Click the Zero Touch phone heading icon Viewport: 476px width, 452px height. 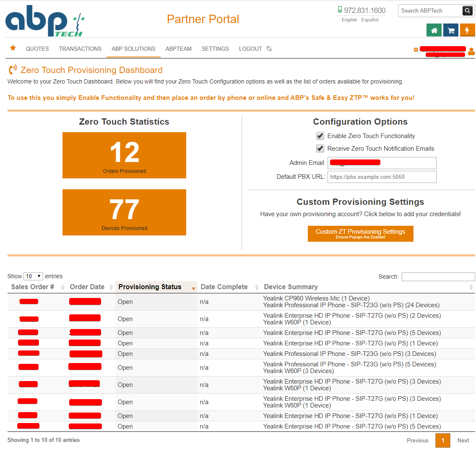[x=13, y=70]
